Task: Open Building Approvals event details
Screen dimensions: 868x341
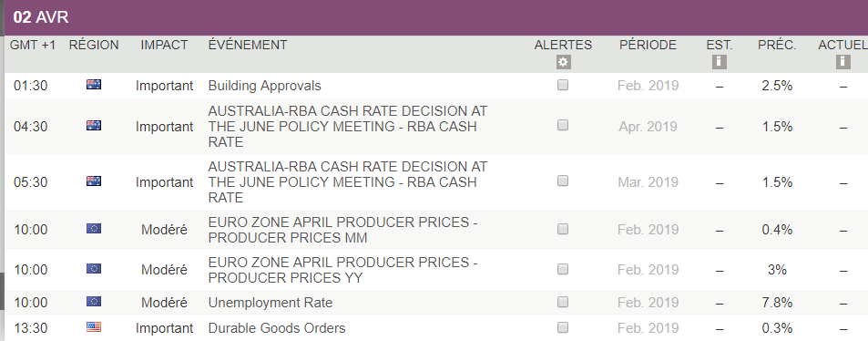Action: pyautogui.click(x=265, y=86)
